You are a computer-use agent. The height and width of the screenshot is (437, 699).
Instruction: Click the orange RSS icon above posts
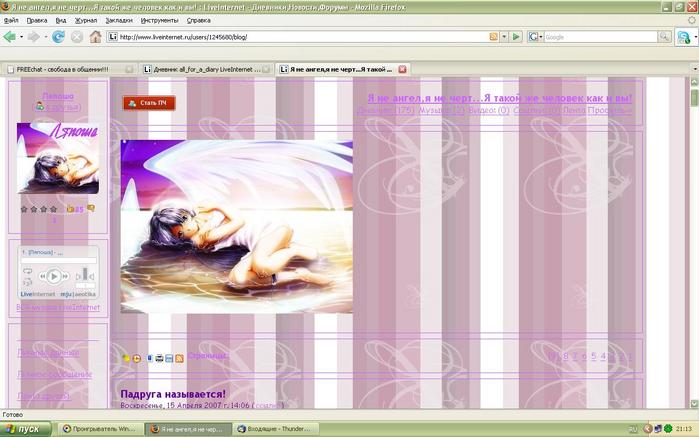(x=179, y=358)
